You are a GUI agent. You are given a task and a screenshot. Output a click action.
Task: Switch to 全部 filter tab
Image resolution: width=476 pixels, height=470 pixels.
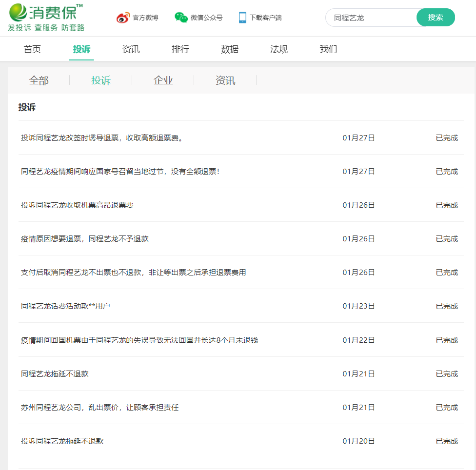pos(39,80)
